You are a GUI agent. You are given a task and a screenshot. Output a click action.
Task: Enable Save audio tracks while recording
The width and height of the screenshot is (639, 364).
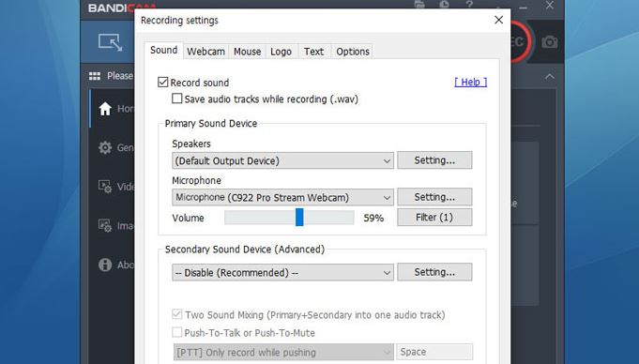coord(176,99)
